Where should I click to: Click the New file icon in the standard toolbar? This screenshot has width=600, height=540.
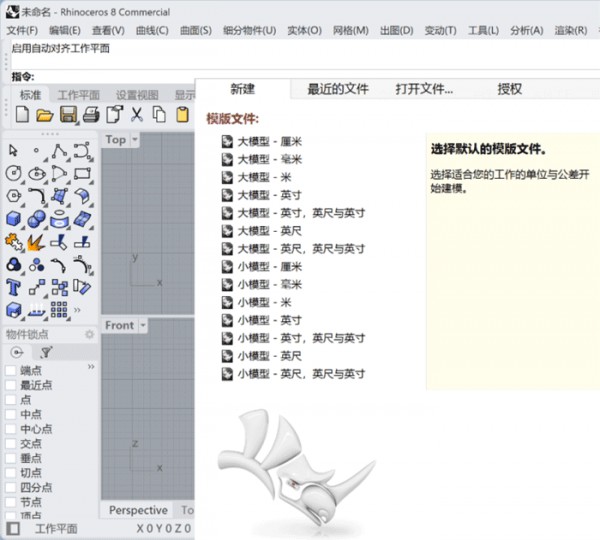click(22, 114)
